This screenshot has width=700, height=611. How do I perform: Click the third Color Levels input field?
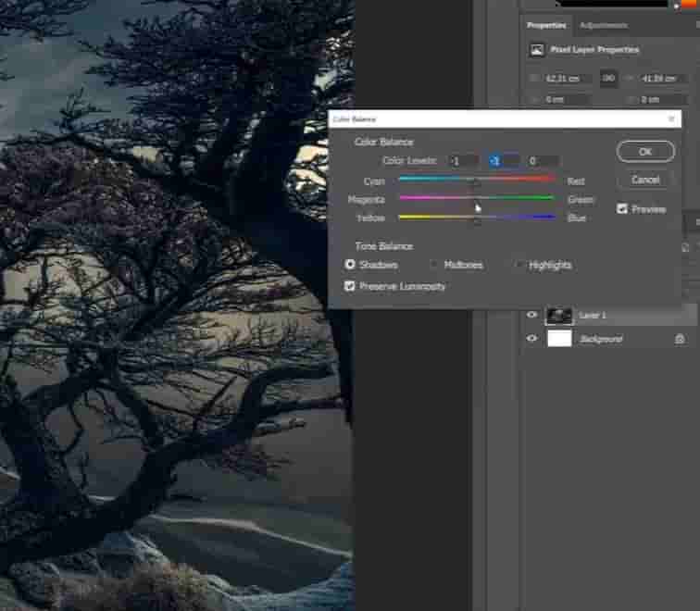(543, 161)
